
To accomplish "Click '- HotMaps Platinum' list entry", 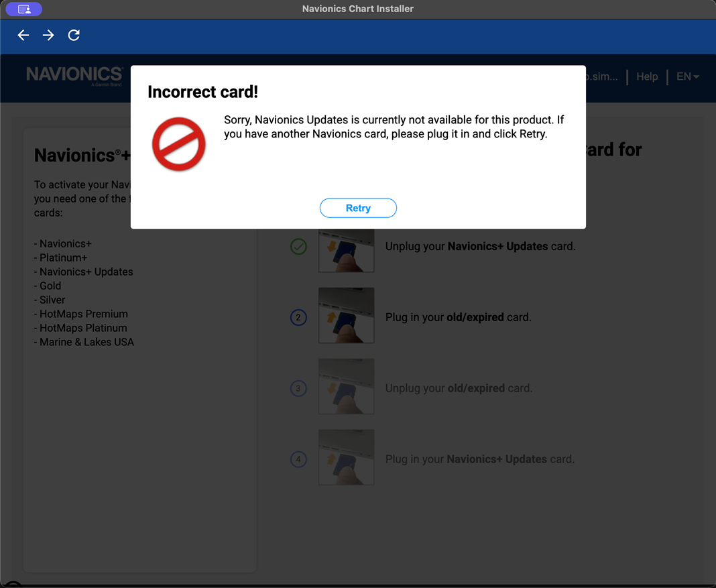I will tap(80, 329).
